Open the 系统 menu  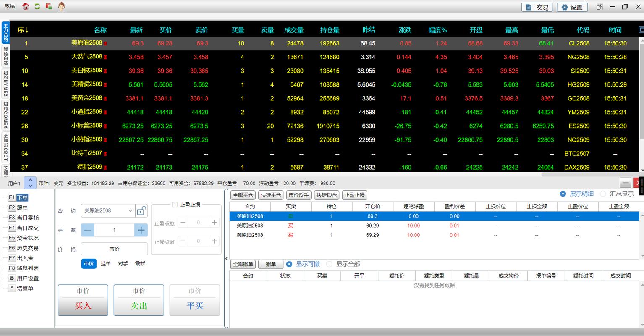[x=9, y=6]
